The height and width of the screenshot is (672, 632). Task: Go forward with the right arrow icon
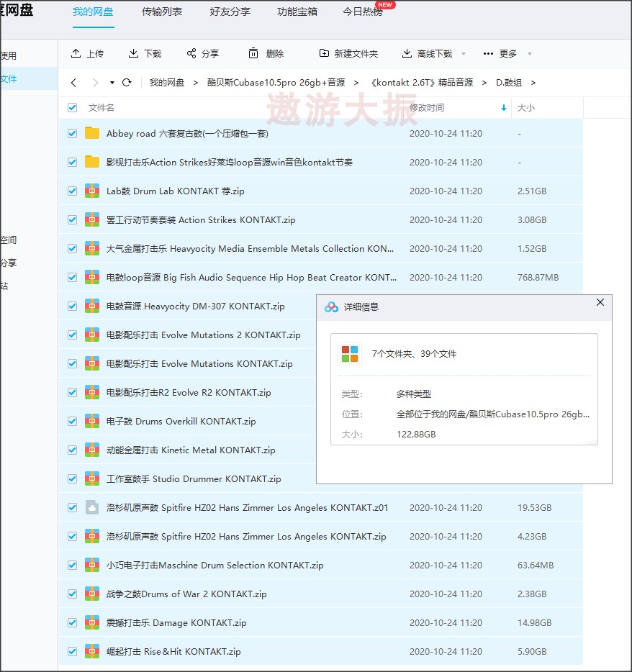(95, 82)
